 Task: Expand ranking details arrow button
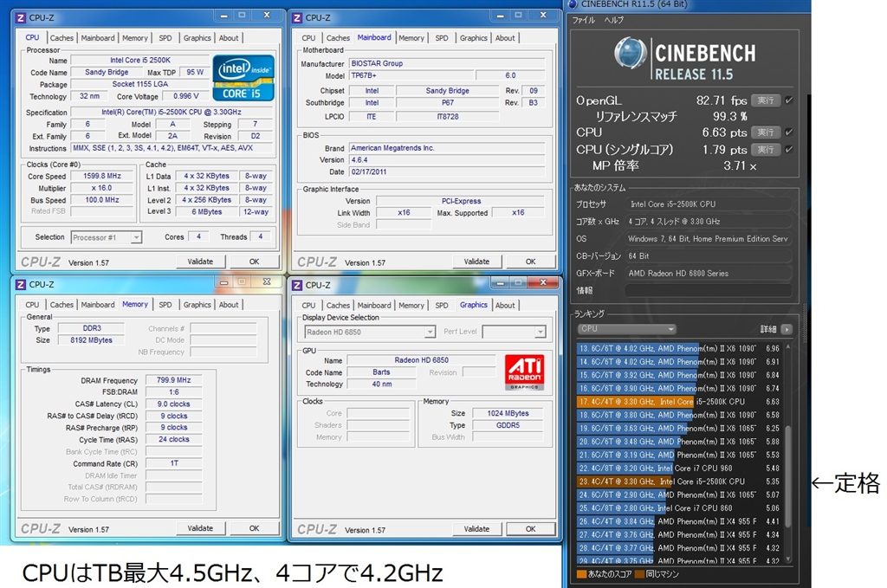787,329
